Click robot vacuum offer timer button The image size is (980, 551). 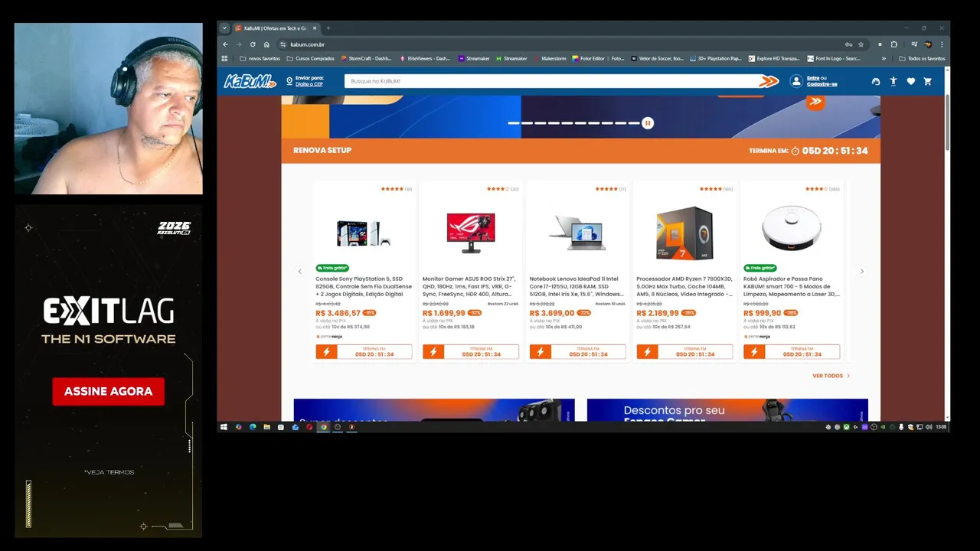coord(792,352)
